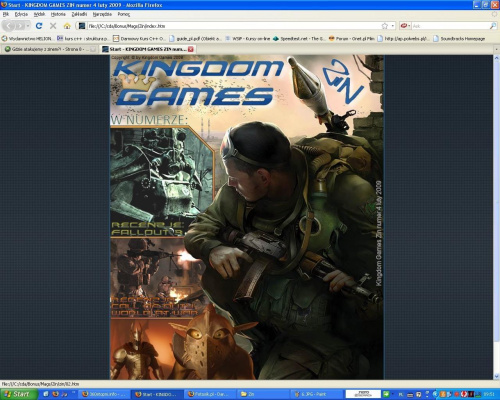
Task: Open the Wydawnictwo HELION bookmark
Action: pos(27,39)
